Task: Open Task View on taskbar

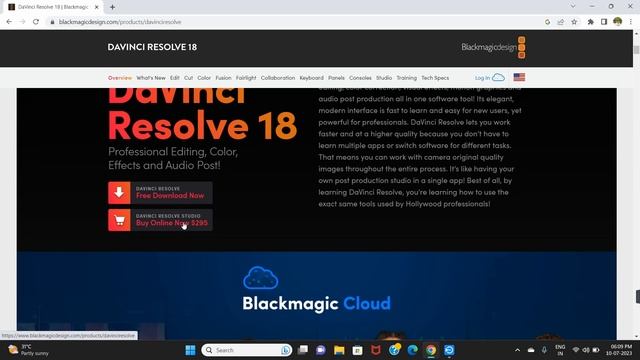Action: pyautogui.click(x=302, y=350)
